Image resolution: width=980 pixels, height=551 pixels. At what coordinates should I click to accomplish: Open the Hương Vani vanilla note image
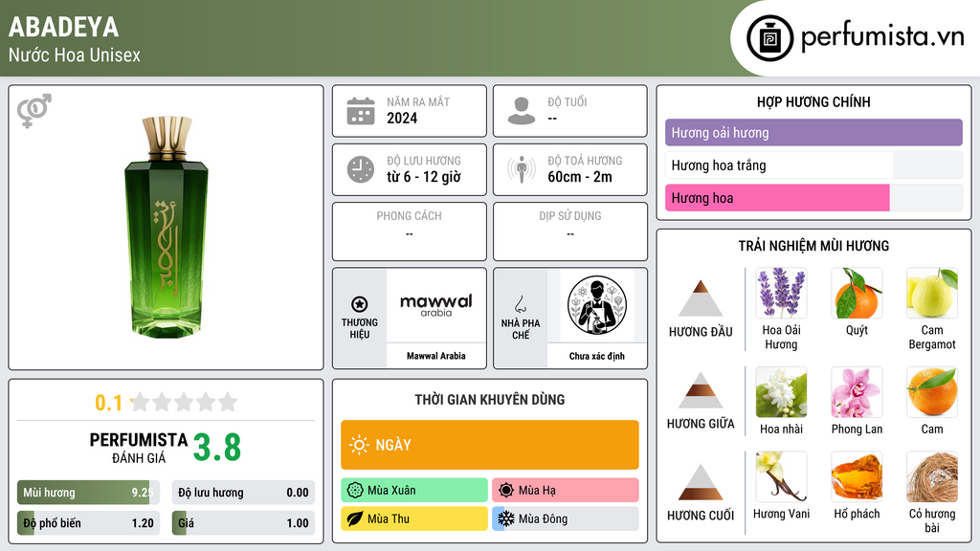click(x=781, y=476)
